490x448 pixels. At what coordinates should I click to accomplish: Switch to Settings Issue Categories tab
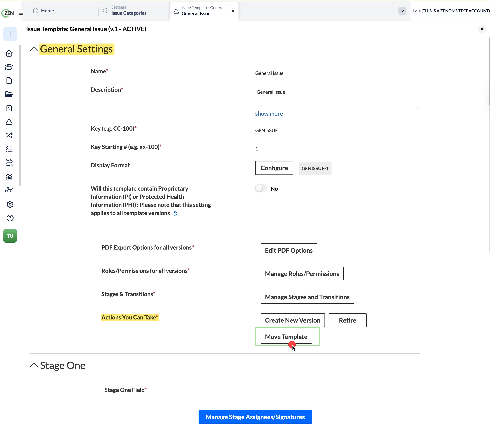point(125,10)
